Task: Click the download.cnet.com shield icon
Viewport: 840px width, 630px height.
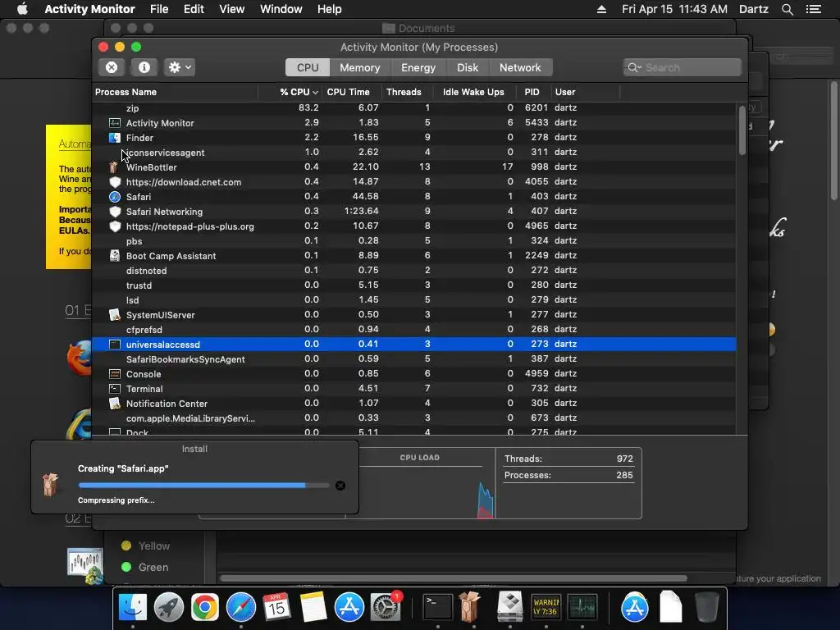Action: coord(115,182)
